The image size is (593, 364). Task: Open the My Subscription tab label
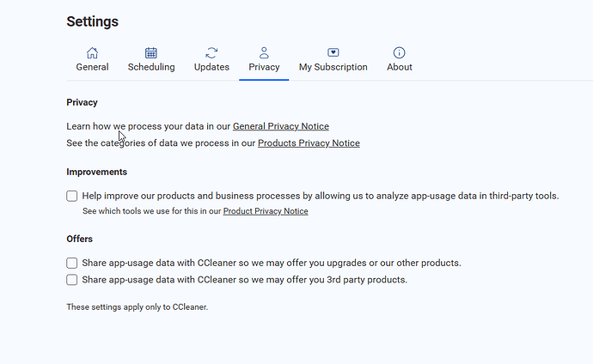333,67
